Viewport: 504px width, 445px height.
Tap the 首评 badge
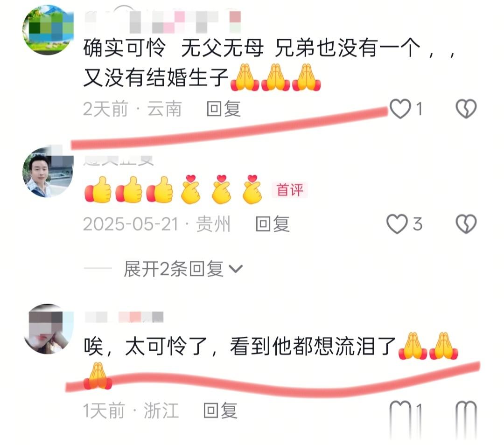pos(290,189)
